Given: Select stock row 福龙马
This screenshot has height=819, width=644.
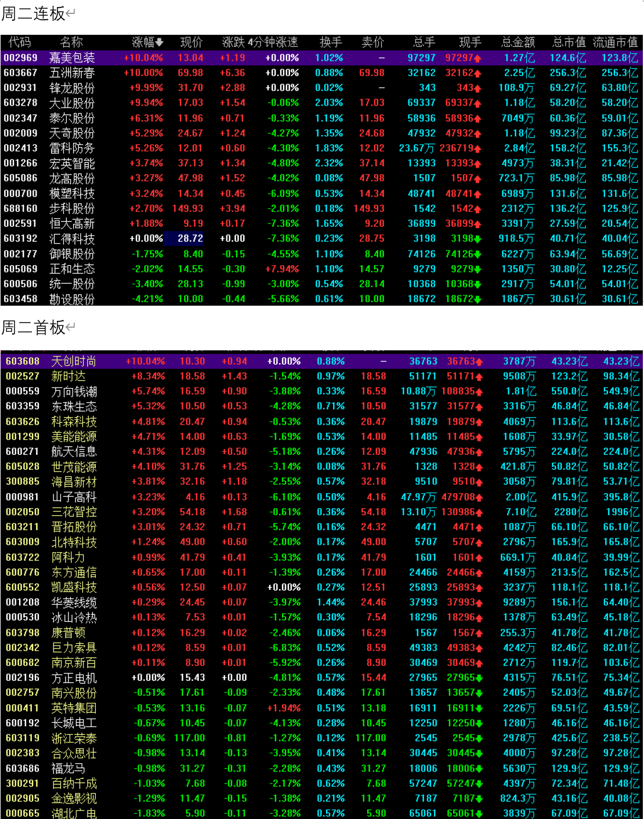Looking at the screenshot, I should (x=321, y=769).
